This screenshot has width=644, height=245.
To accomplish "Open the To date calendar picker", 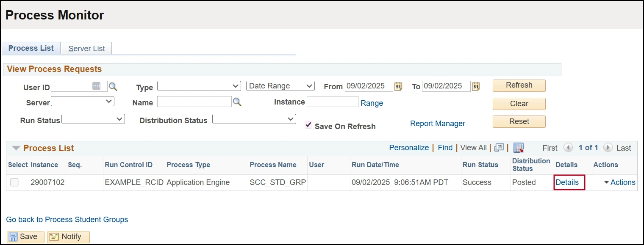I will [x=476, y=86].
